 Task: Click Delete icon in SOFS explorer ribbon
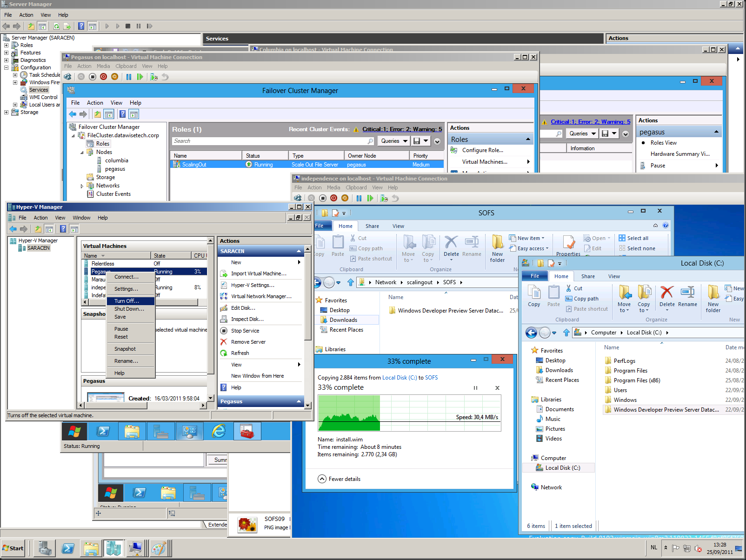pos(451,246)
